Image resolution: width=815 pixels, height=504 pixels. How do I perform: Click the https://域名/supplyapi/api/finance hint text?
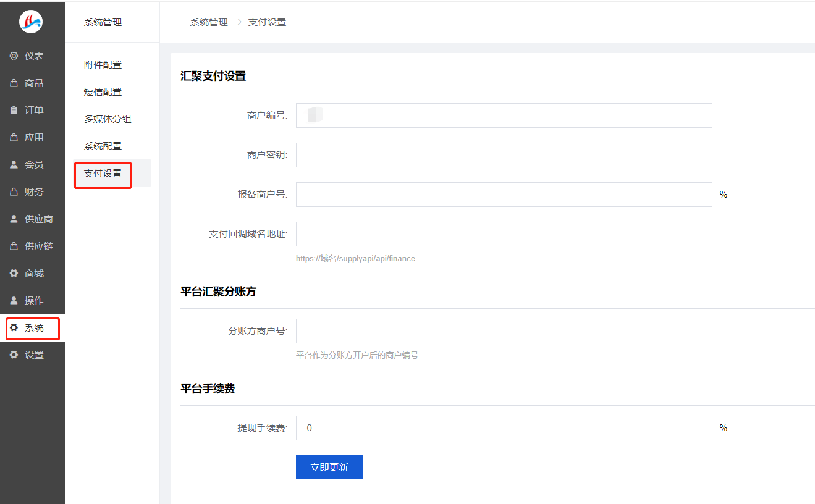pos(355,259)
